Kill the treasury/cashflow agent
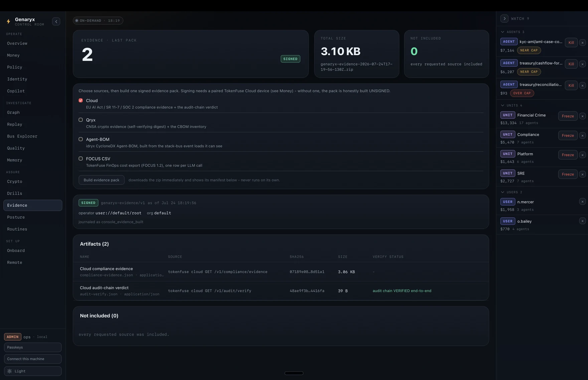Viewport: 588px width, 380px height. pyautogui.click(x=571, y=64)
